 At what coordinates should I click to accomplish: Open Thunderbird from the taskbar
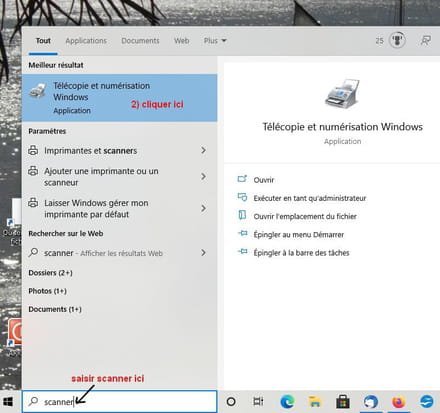point(371,402)
